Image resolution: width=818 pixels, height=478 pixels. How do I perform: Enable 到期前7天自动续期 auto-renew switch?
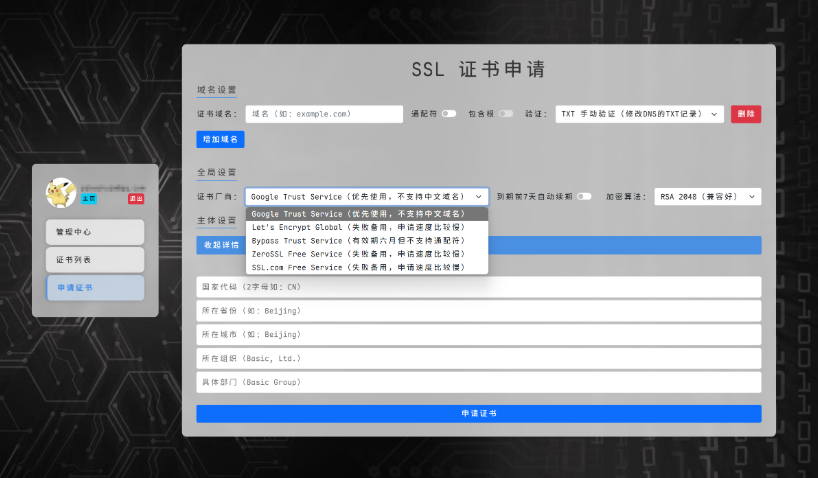click(x=584, y=197)
